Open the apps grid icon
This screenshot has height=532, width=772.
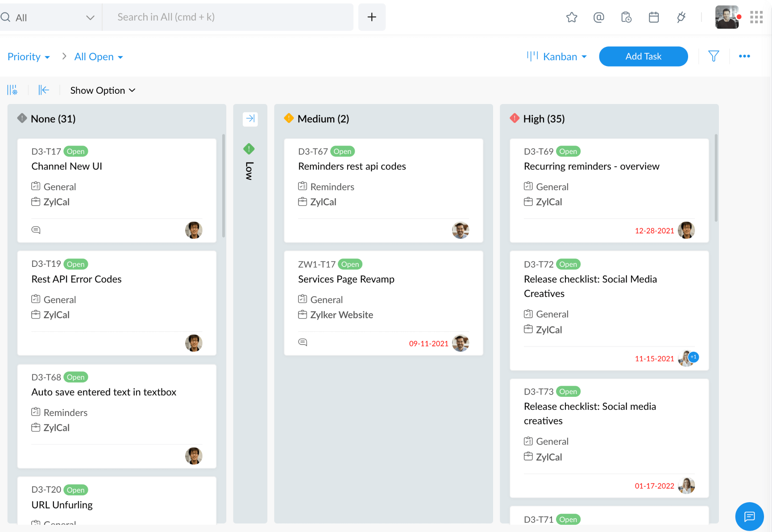point(756,17)
